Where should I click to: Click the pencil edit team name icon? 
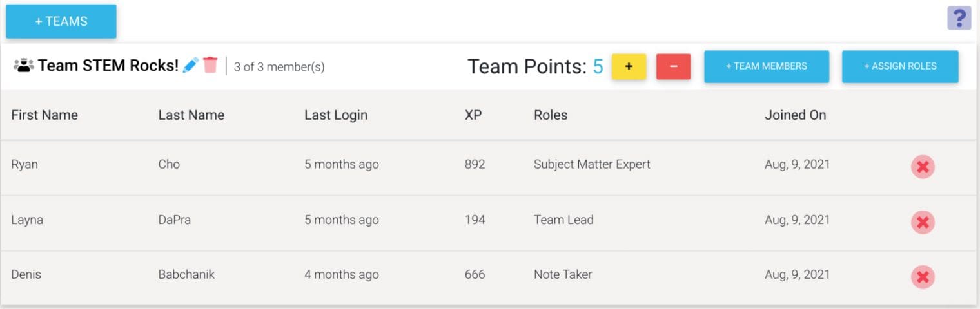[190, 65]
